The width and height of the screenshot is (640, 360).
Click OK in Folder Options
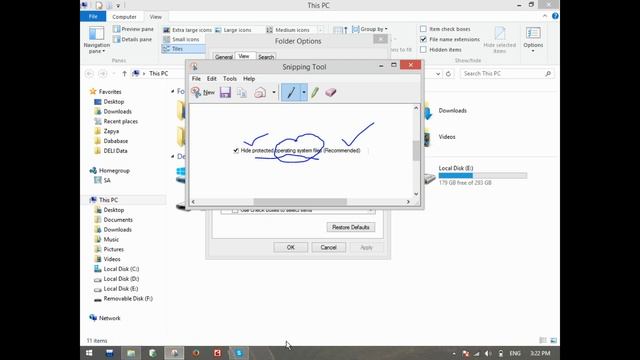291,247
